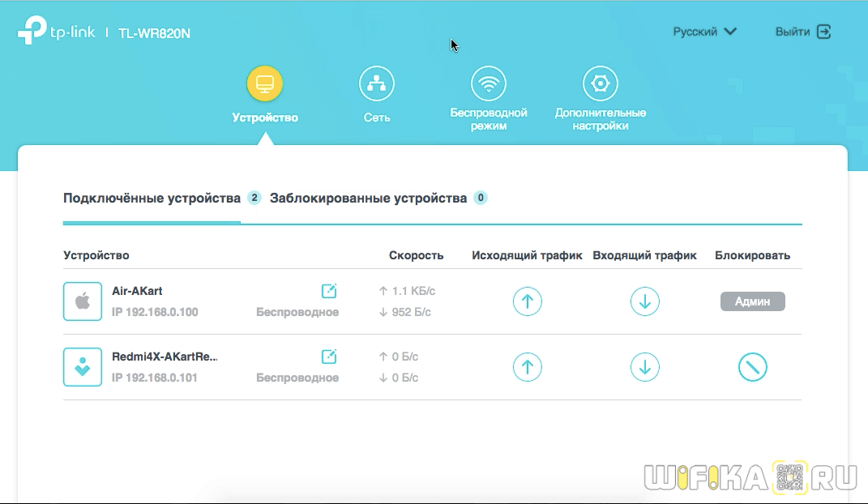This screenshot has width=868, height=504.
Task: Set incoming traffic limit for Air-AKart
Action: coord(644,301)
